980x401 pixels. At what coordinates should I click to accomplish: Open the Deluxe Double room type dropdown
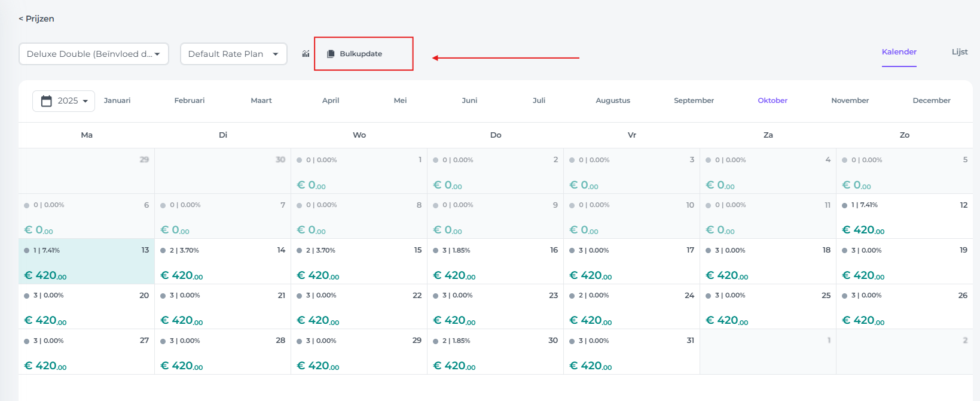click(x=94, y=54)
